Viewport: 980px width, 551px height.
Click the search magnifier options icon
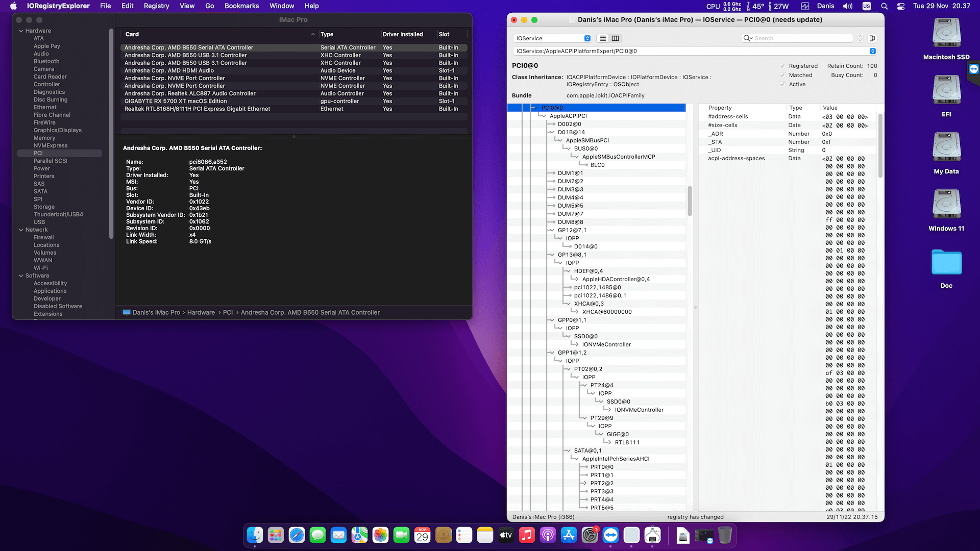[748, 38]
